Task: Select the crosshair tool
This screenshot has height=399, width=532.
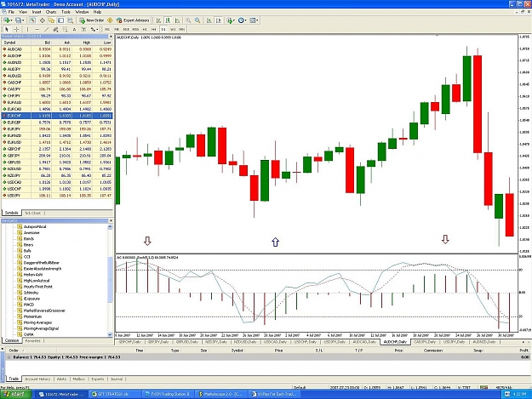Action: [16, 30]
